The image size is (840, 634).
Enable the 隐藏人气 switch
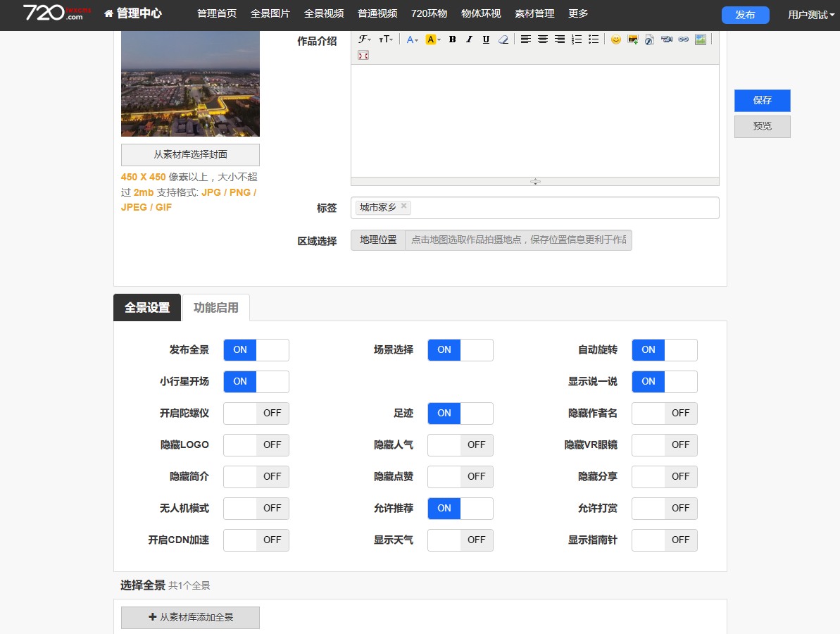[460, 445]
